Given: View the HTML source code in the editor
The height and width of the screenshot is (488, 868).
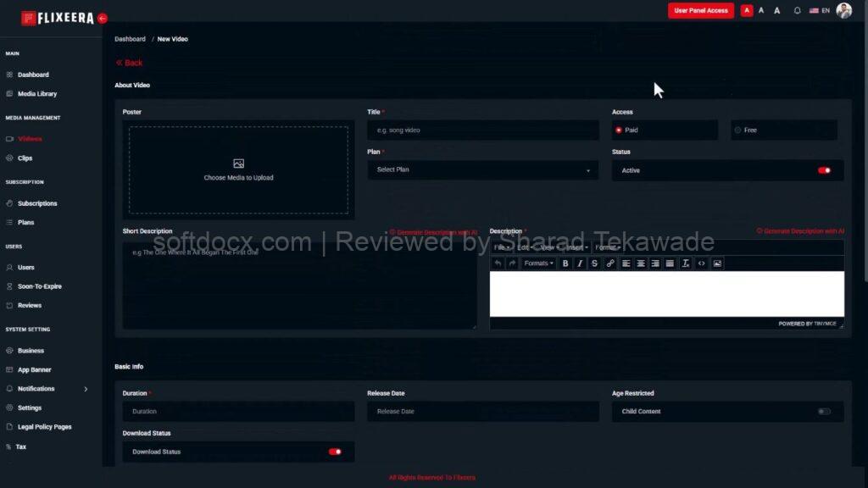Looking at the screenshot, I should 703,263.
